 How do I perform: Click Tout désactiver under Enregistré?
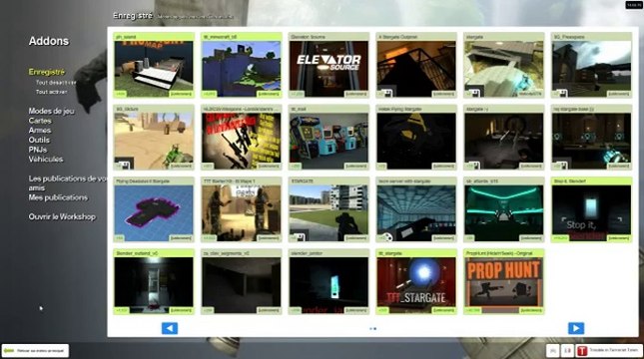(x=56, y=83)
